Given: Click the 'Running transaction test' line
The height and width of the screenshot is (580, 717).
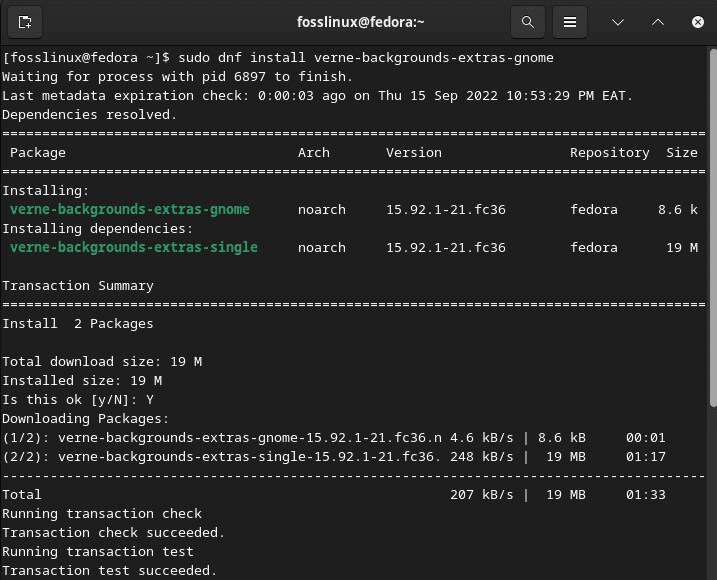Looking at the screenshot, I should 98,552.
